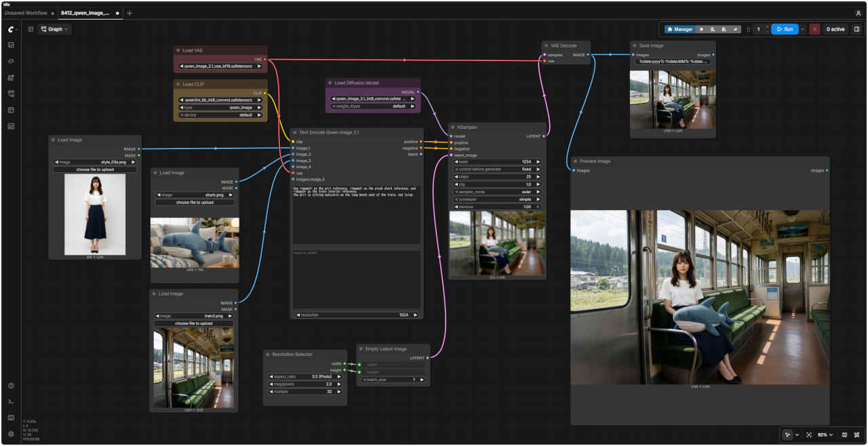The height and width of the screenshot is (446, 868).
Task: Toggle the right side panel icon
Action: [856, 29]
